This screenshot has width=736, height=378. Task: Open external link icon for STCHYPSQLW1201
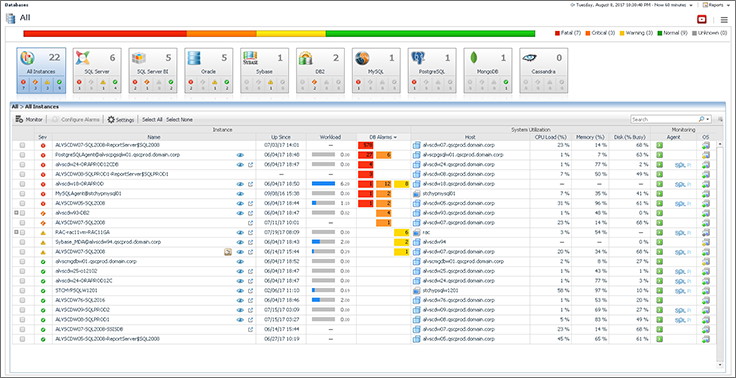[250, 291]
